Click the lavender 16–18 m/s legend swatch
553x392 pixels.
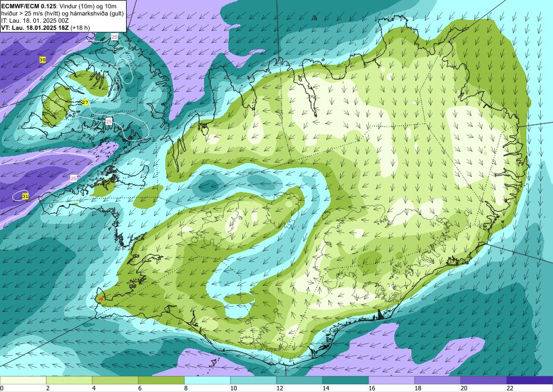coord(392,380)
